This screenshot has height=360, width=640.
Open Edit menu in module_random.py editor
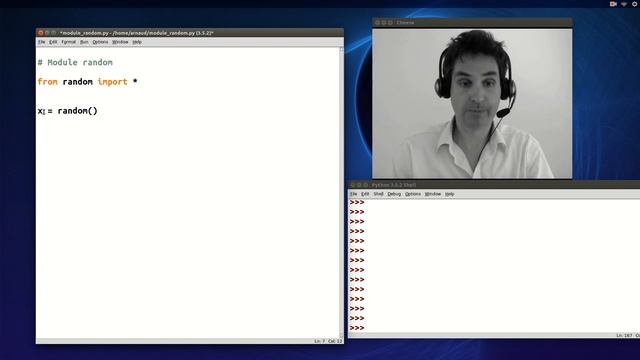coord(53,42)
